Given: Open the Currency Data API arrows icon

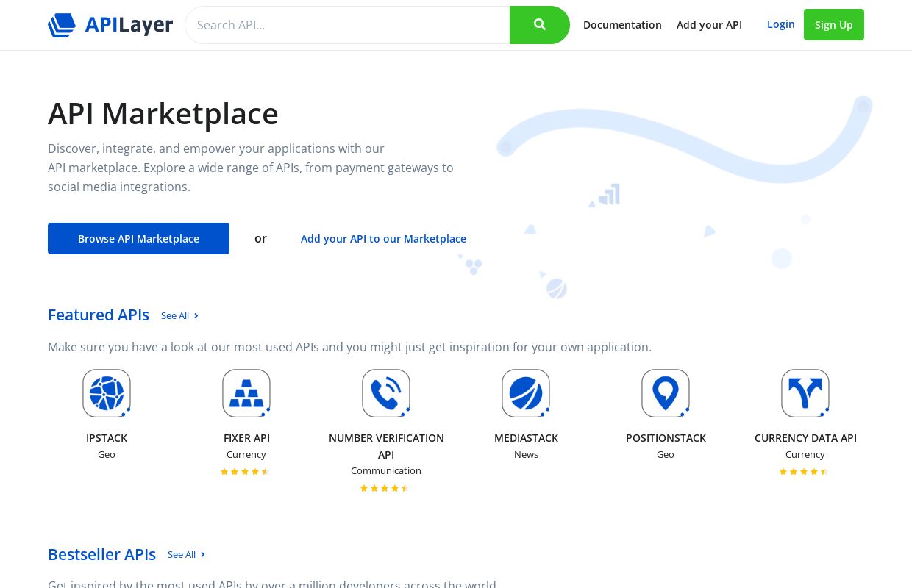Looking at the screenshot, I should (x=805, y=393).
